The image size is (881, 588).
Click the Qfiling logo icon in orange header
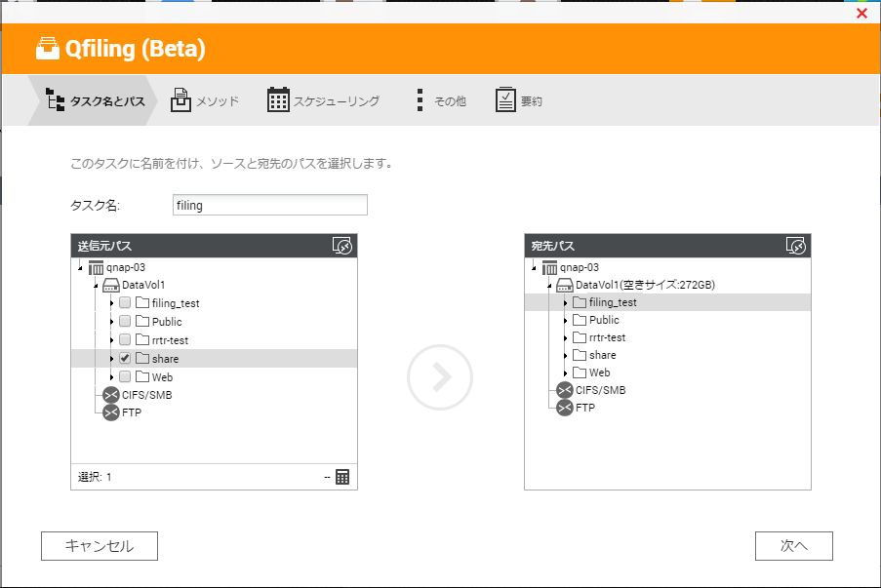click(48, 49)
